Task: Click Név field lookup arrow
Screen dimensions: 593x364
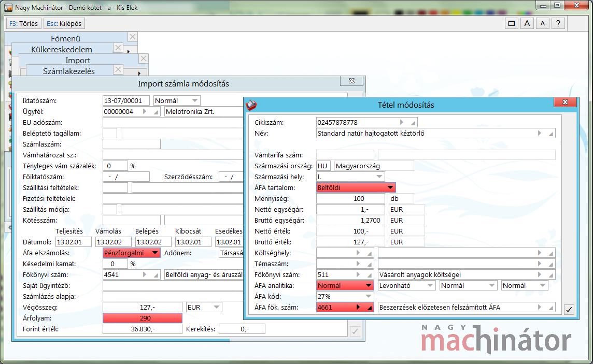Action: click(x=540, y=133)
